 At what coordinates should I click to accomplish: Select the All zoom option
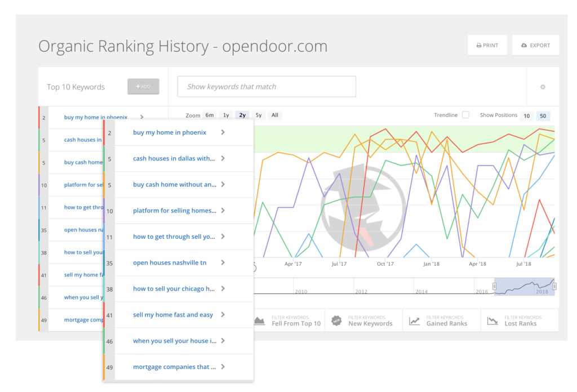274,114
